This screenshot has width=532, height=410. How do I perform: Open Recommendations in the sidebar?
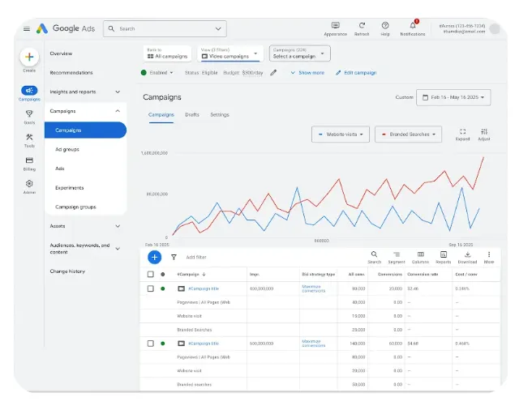click(71, 73)
